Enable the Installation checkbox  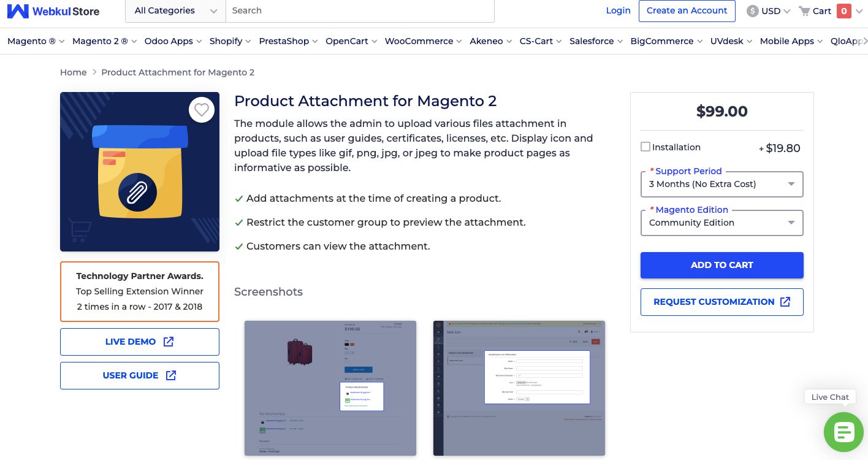pos(645,147)
